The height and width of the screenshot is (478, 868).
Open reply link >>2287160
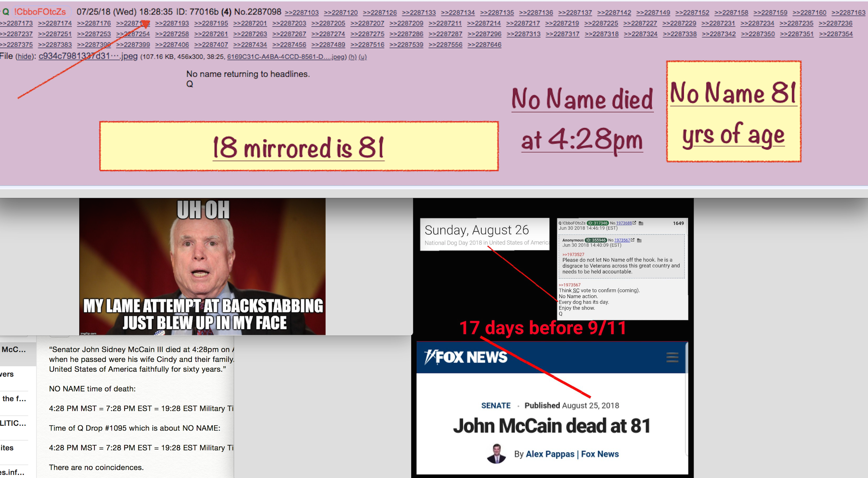pyautogui.click(x=809, y=13)
